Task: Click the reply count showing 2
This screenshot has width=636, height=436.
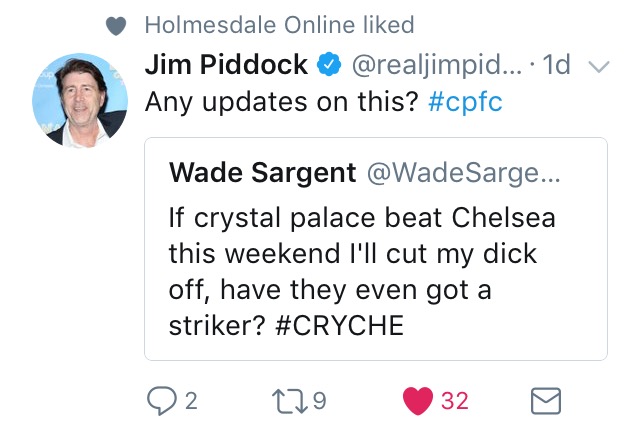Action: click(x=191, y=401)
